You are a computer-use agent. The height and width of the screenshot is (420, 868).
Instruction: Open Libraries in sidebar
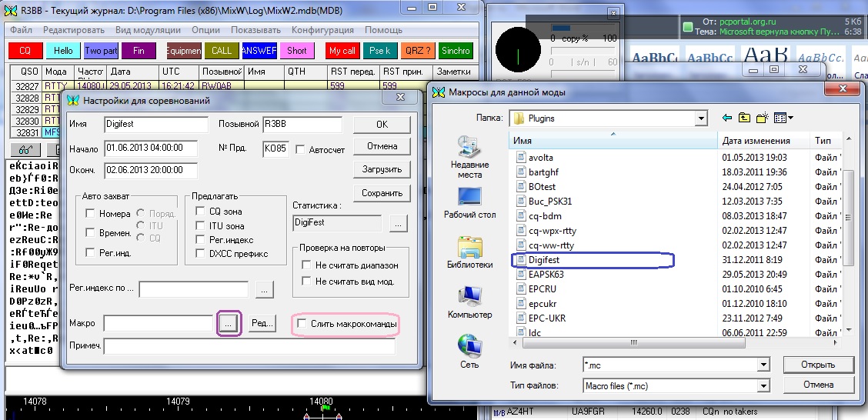tap(469, 253)
